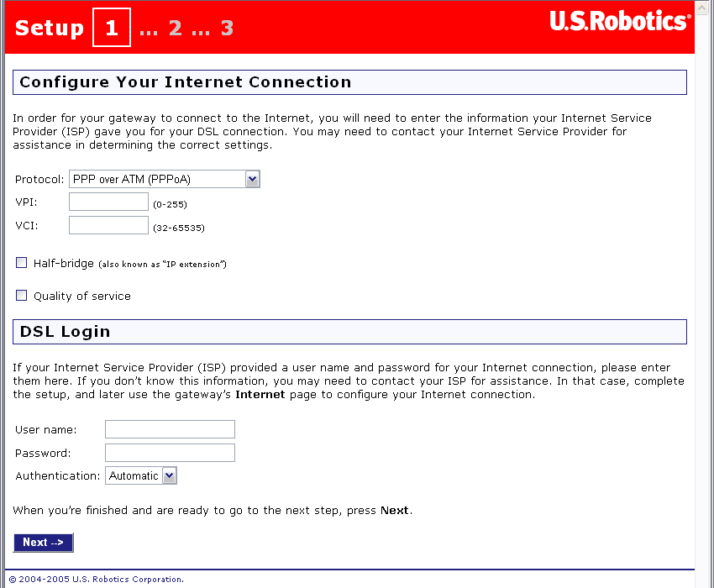This screenshot has height=588, width=714.
Task: Click the '(32-65535)' range hint
Action: 179,228
